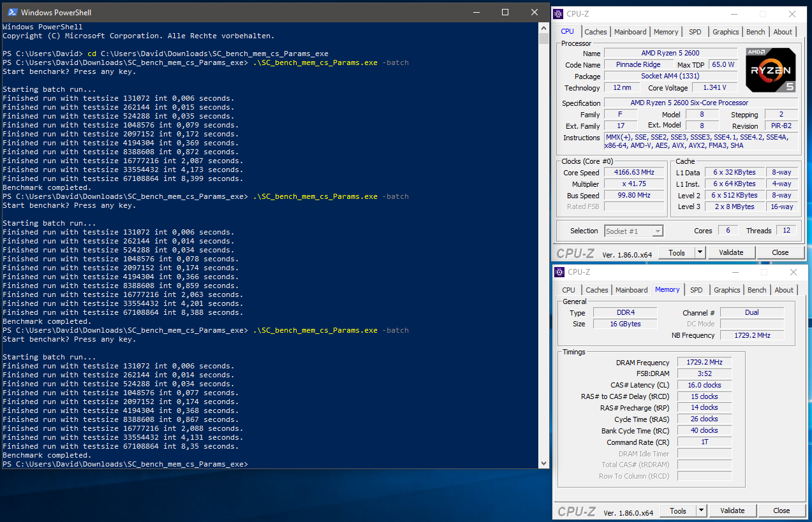The height and width of the screenshot is (522, 812).
Task: Click the NB Frequency value 1729.2 MHz
Action: pyautogui.click(x=752, y=336)
